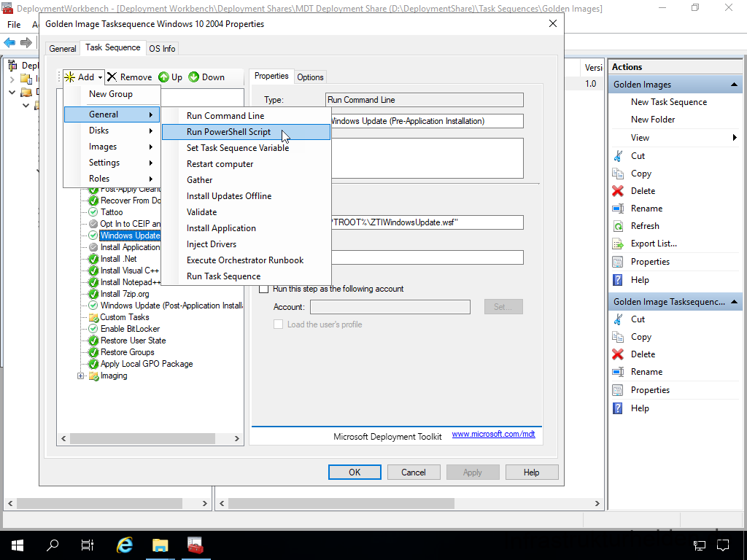Collapse the Golden Images actions section
This screenshot has width=747, height=560.
click(734, 85)
